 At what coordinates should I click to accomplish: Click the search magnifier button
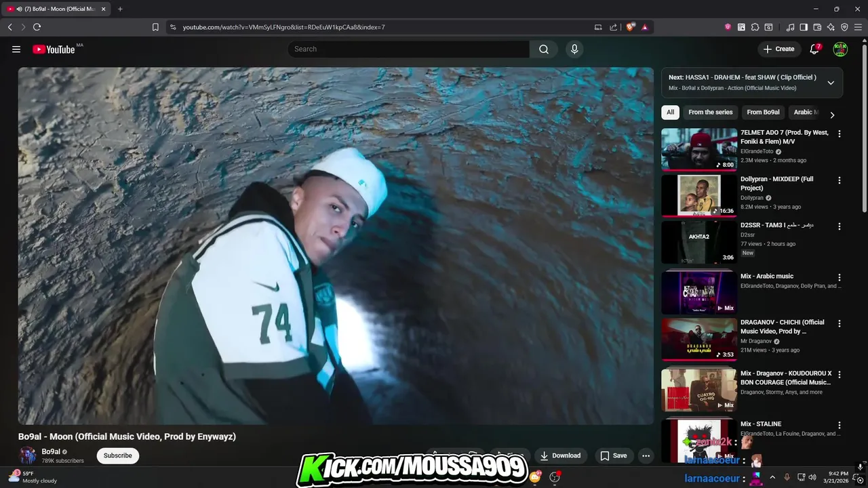[x=544, y=49]
